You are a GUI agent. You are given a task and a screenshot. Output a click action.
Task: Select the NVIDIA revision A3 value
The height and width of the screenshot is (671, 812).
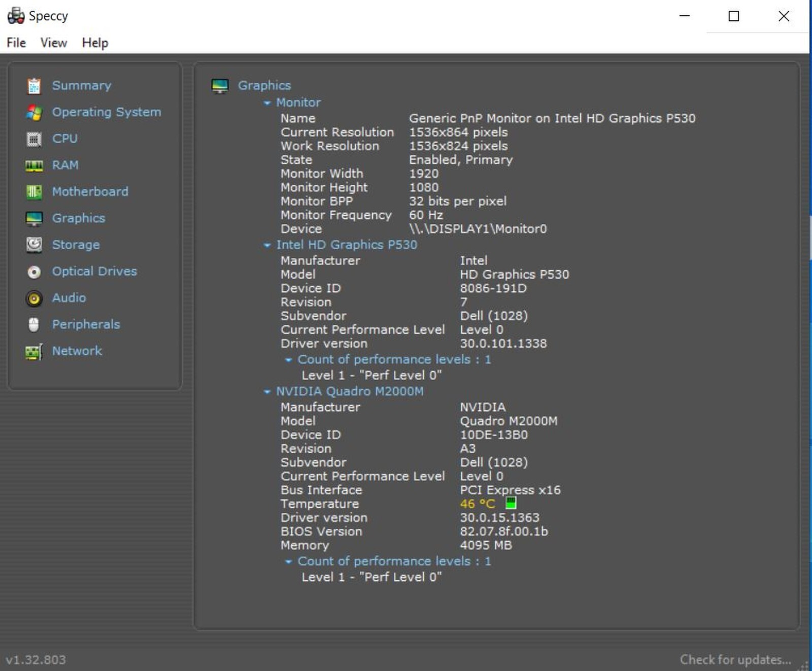pyautogui.click(x=468, y=449)
